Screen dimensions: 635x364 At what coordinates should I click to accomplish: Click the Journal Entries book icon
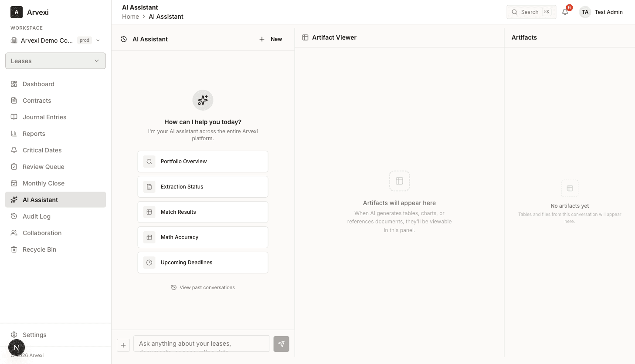(14, 117)
